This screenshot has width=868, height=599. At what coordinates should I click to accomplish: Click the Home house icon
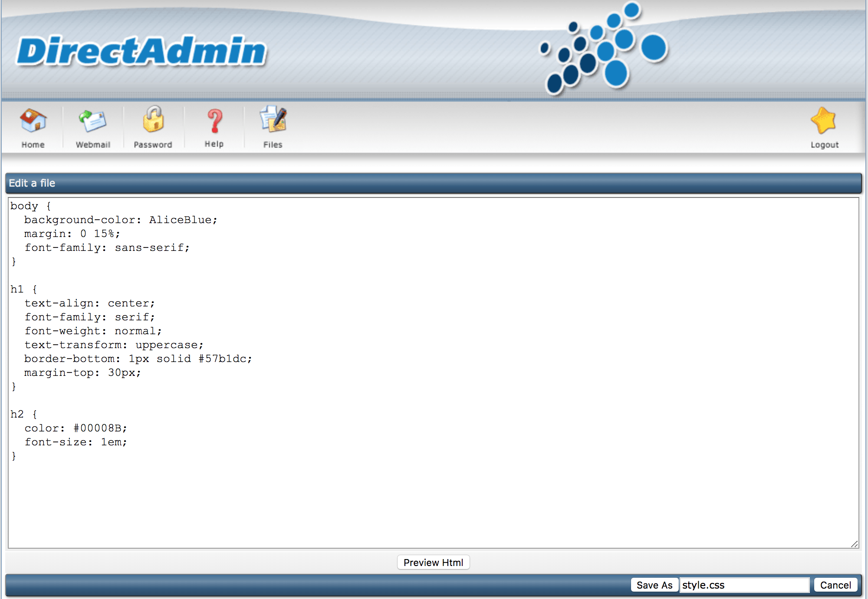[x=33, y=120]
